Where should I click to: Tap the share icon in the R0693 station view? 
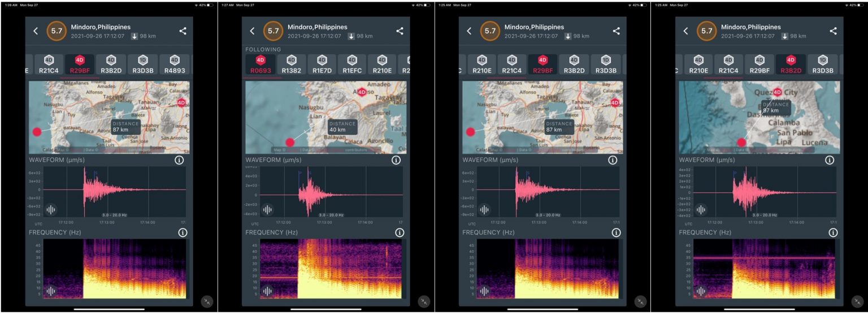point(400,31)
